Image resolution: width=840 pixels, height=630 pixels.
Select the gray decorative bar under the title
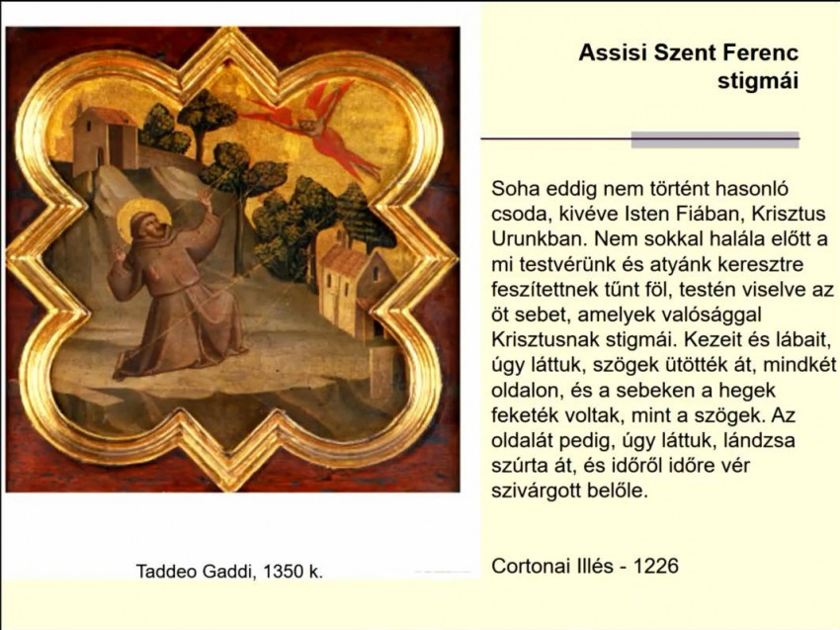tap(714, 139)
